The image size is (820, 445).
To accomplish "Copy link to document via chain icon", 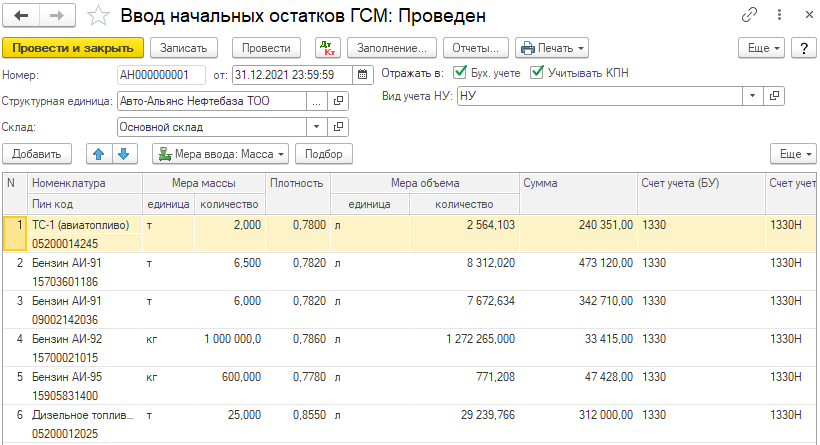I will 749,16.
